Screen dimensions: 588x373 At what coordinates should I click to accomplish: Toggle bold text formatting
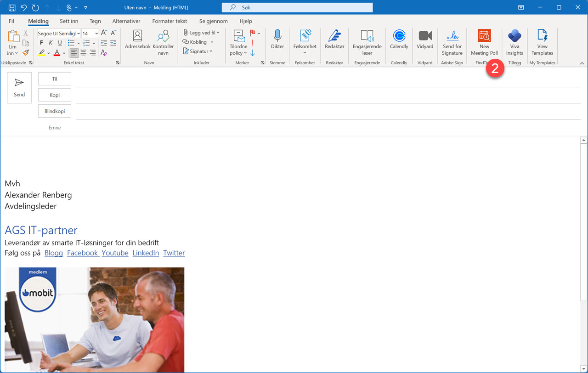pyautogui.click(x=41, y=43)
